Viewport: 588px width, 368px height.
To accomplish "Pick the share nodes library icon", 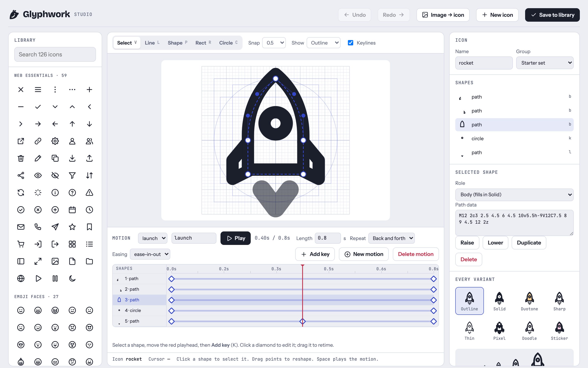I will pyautogui.click(x=21, y=175).
